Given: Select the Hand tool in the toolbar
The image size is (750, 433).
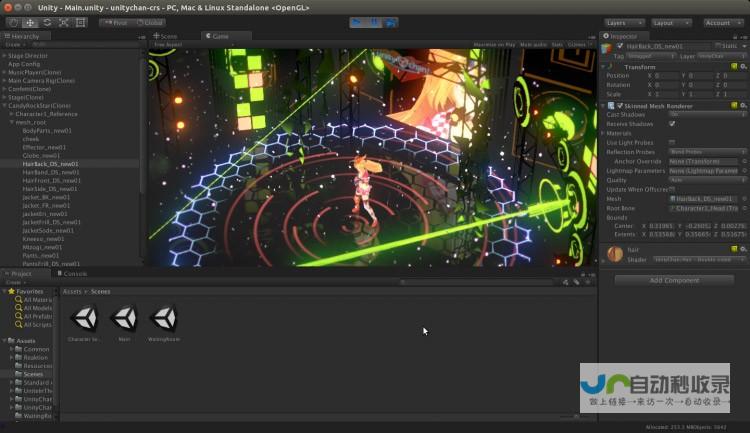Looking at the screenshot, I should point(13,22).
